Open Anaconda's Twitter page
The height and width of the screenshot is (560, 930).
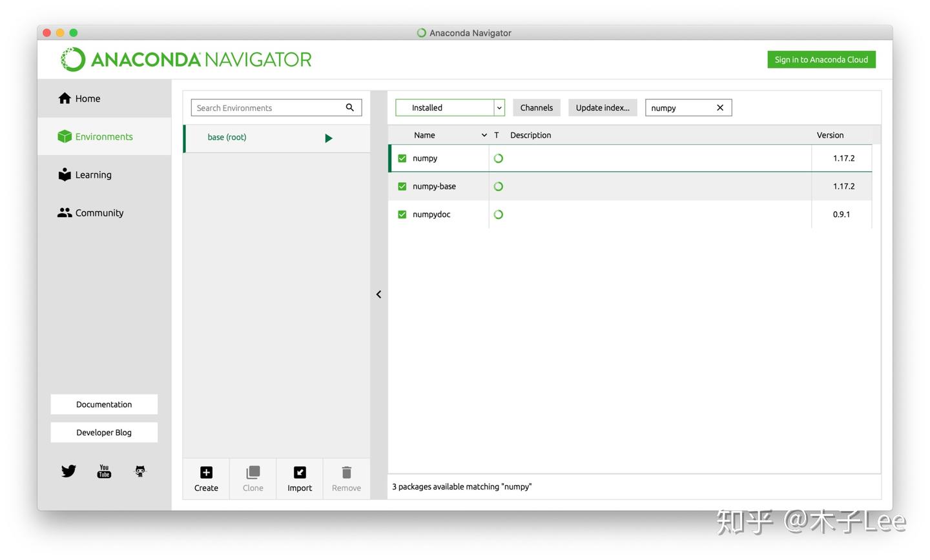click(x=68, y=471)
